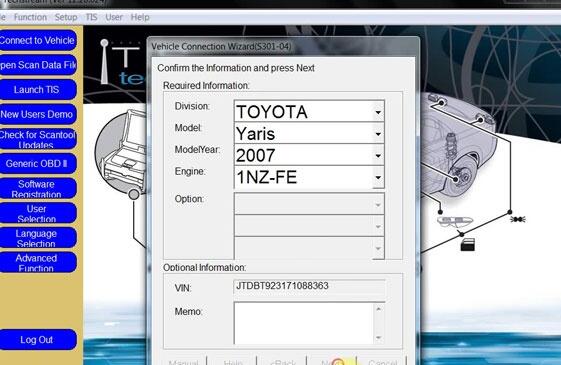Expand the first Option dropdown
561x365 pixels.
pos(378,205)
